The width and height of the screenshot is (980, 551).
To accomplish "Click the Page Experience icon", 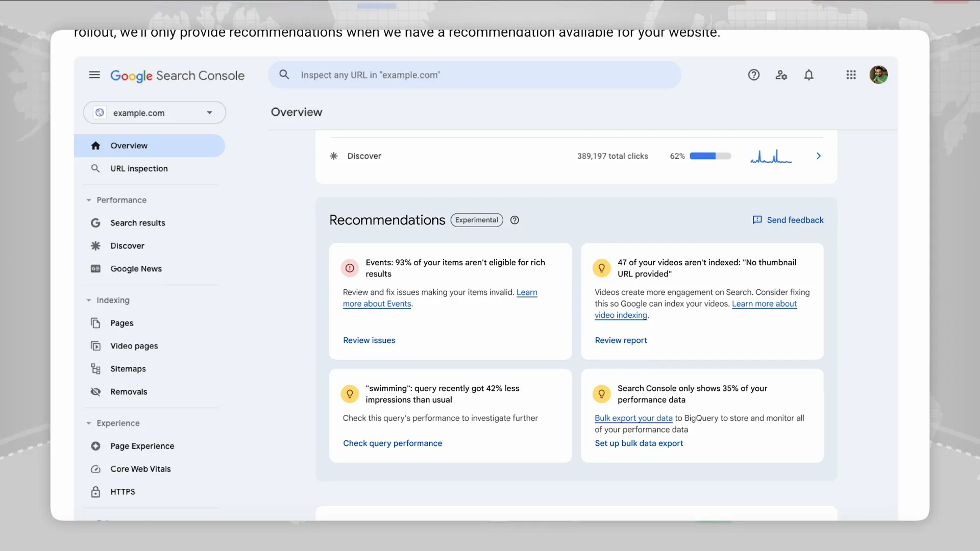I will coord(95,446).
